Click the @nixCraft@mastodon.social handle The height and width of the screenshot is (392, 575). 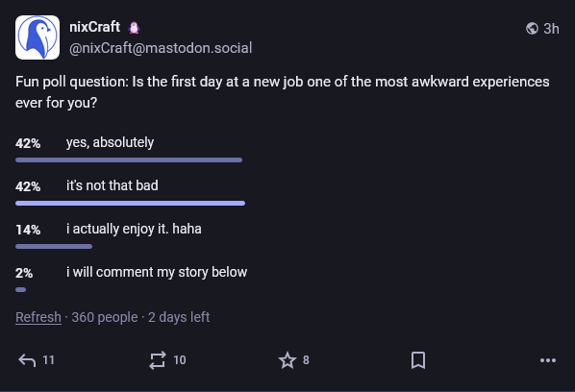[x=161, y=48]
